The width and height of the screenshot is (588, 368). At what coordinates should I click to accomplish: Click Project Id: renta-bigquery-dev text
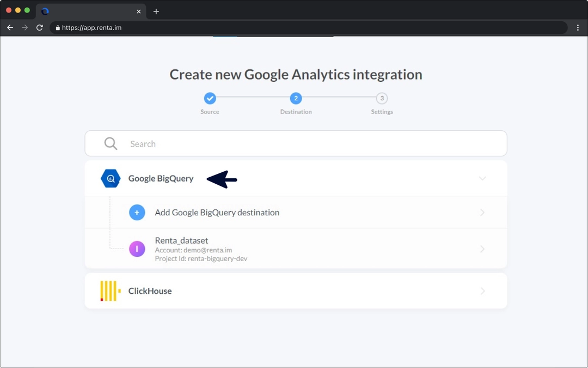click(x=201, y=259)
